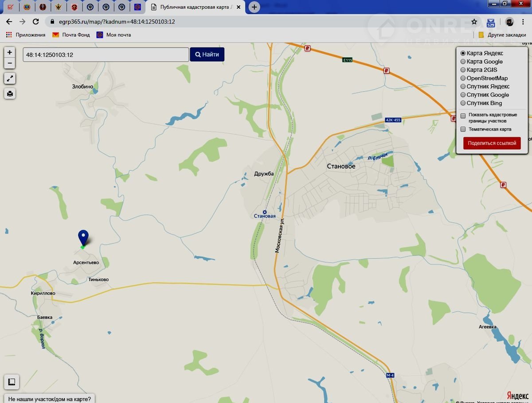Viewport: 532px width, 403px height.
Task: Enable Показать кадастровые границы участков checkbox
Action: click(463, 116)
